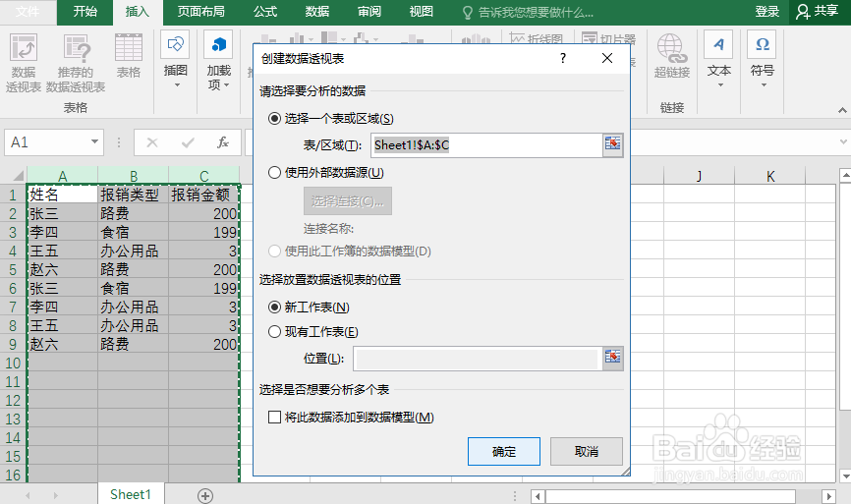Open the 文件 tab
Viewport: 851px width, 504px height.
[28, 12]
